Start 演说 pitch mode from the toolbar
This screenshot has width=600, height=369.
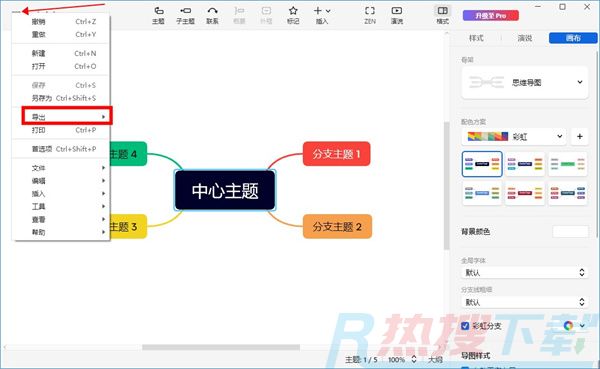coord(397,15)
